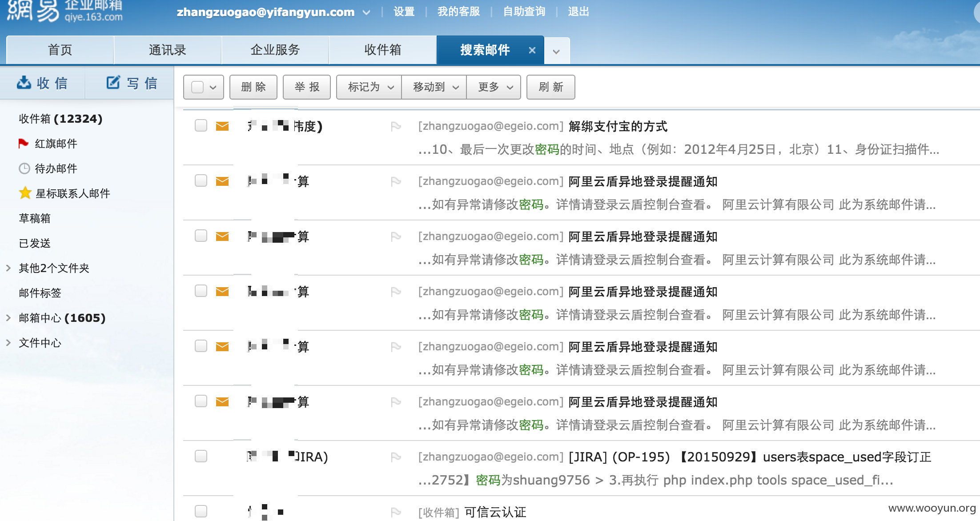Open 收件箱 (12324) folder in sidebar

tap(60, 119)
